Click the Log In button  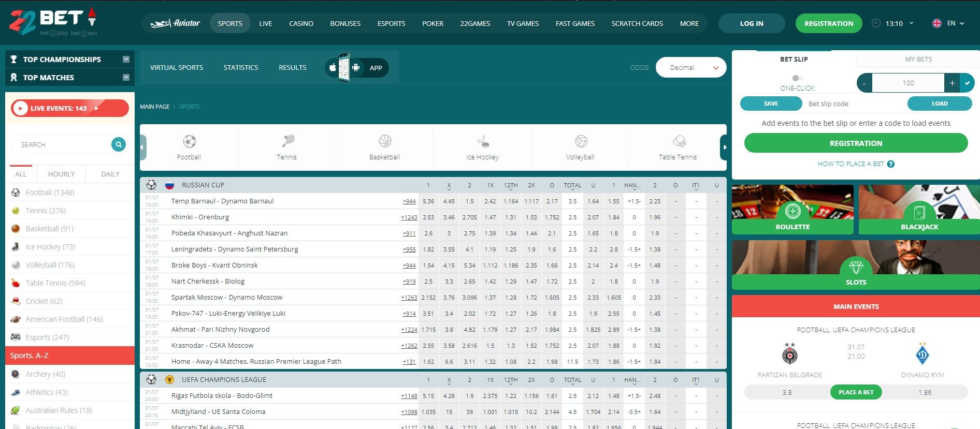752,23
